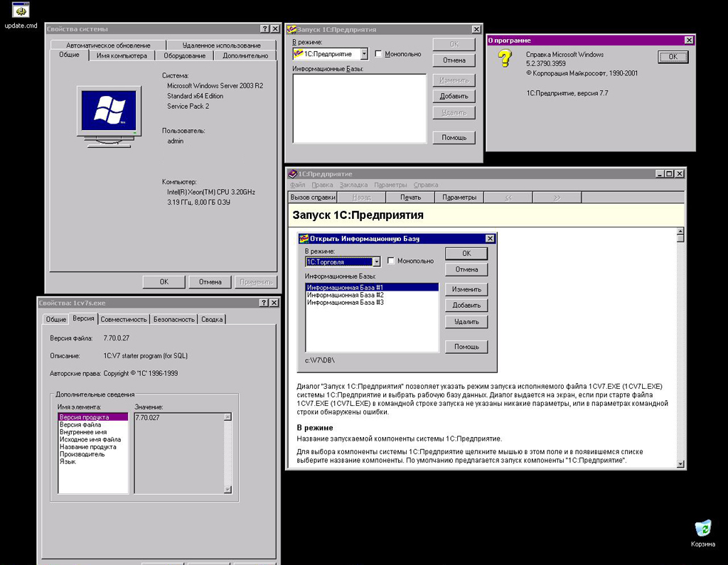Image resolution: width=728 pixels, height=565 pixels.
Task: Click the >> next topic toolbar button
Action: point(557,198)
